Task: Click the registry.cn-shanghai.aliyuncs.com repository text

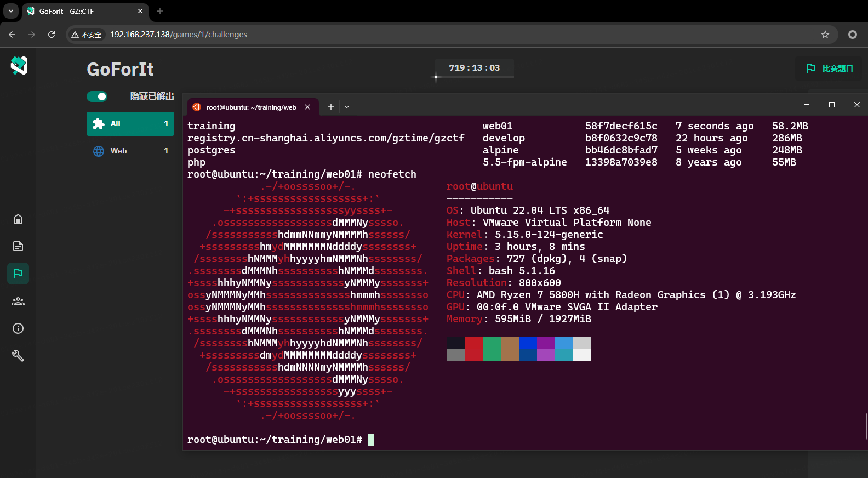Action: point(325,138)
